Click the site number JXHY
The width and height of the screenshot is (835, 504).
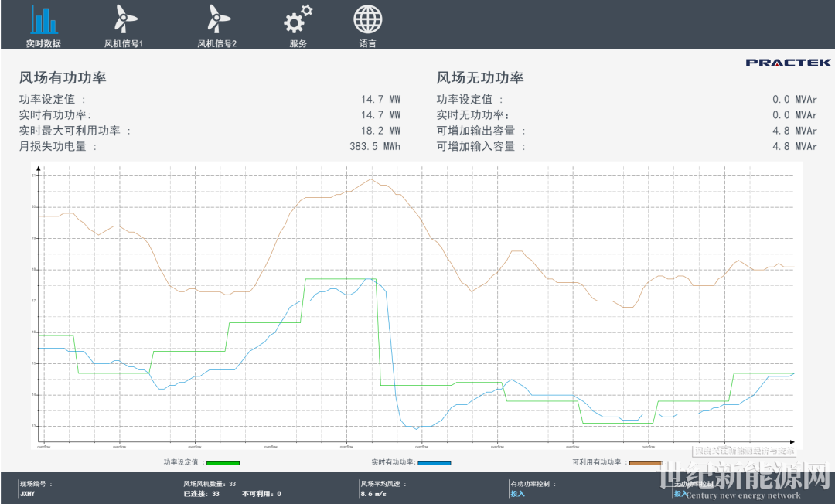(x=27, y=494)
